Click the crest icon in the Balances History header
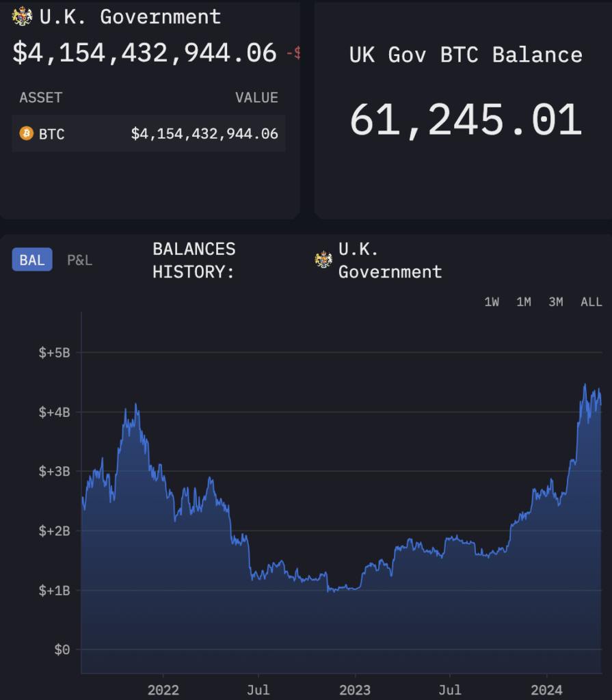The image size is (612, 700). [x=323, y=260]
